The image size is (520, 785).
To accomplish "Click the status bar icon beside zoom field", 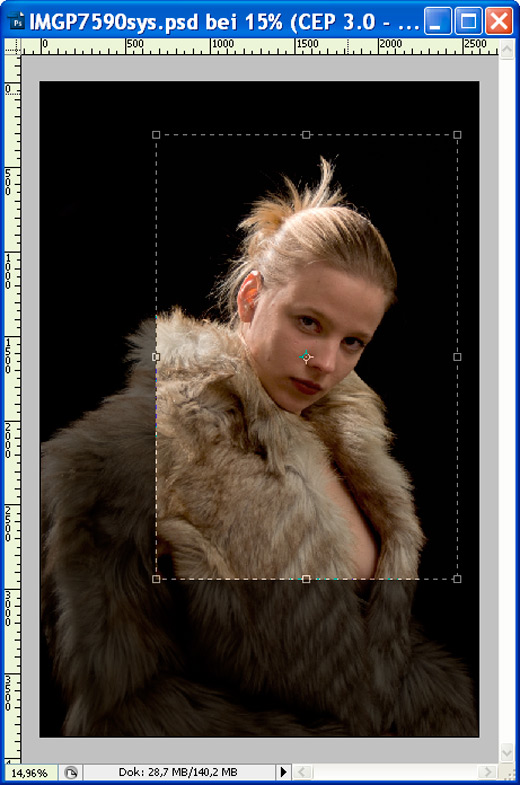I will [x=71, y=772].
